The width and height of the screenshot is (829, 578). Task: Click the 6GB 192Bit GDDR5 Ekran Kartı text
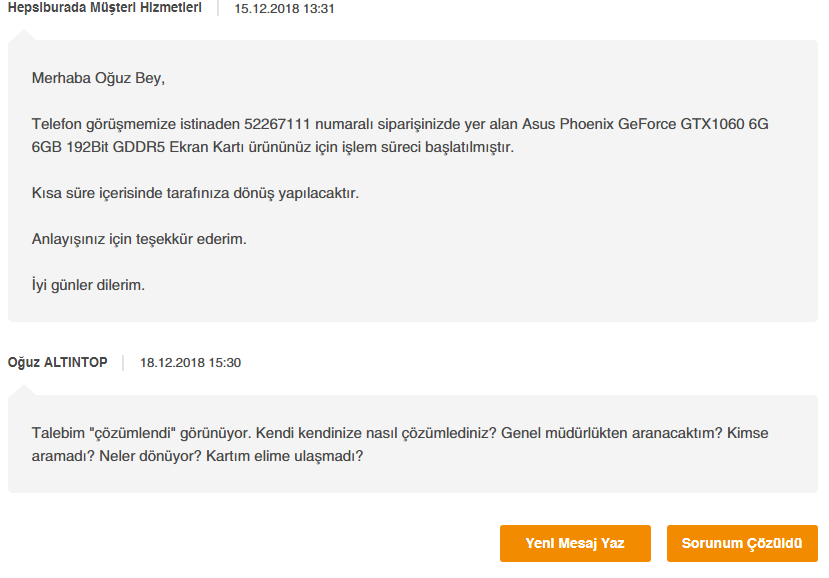click(x=137, y=147)
